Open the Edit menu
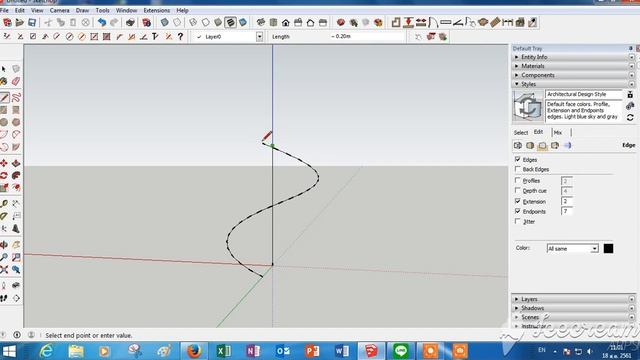640x360 pixels. coord(20,10)
